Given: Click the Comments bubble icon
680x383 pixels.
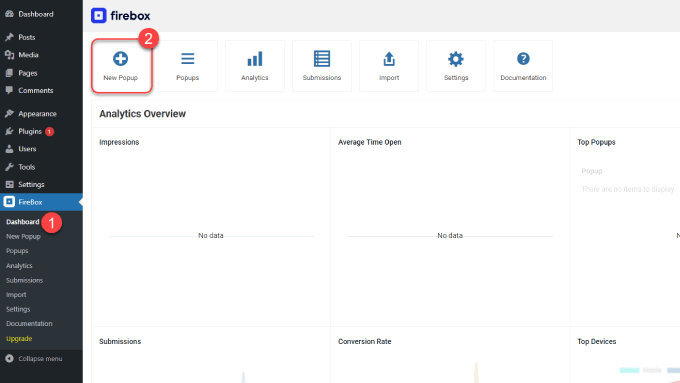Looking at the screenshot, I should 9,90.
